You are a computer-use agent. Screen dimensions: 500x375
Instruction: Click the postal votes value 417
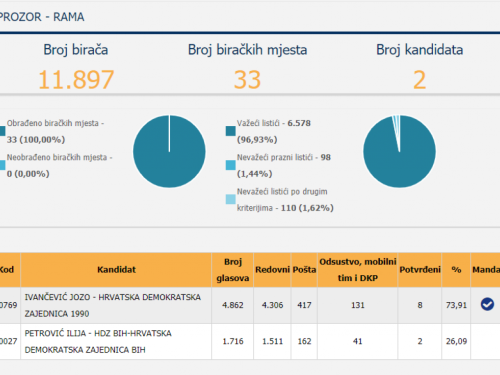coord(304,305)
